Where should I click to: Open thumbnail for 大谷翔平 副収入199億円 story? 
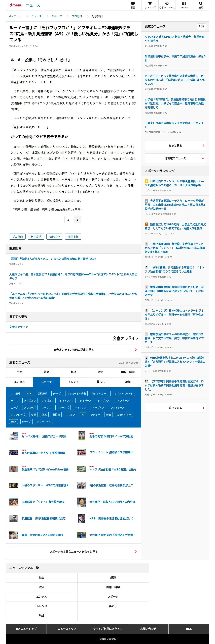(82, 502)
